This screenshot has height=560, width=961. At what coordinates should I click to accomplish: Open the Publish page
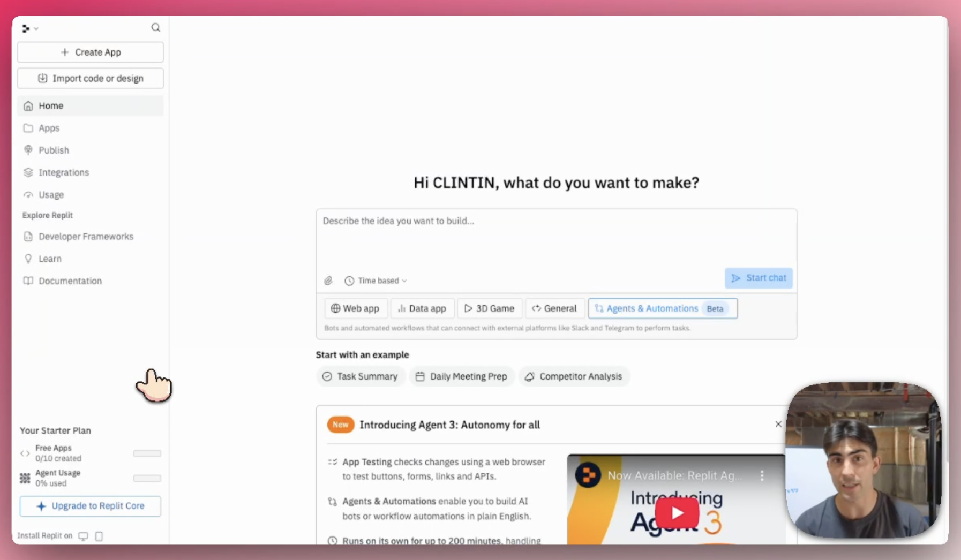pyautogui.click(x=90, y=150)
